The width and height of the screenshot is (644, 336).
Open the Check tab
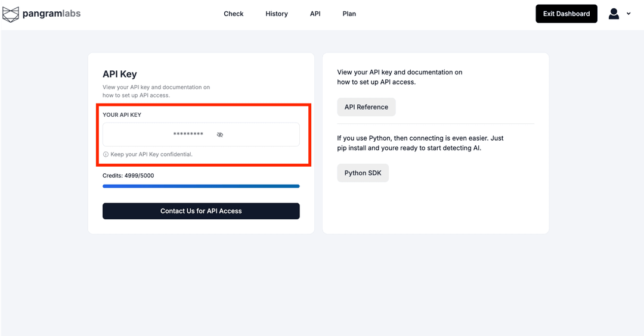(x=233, y=14)
